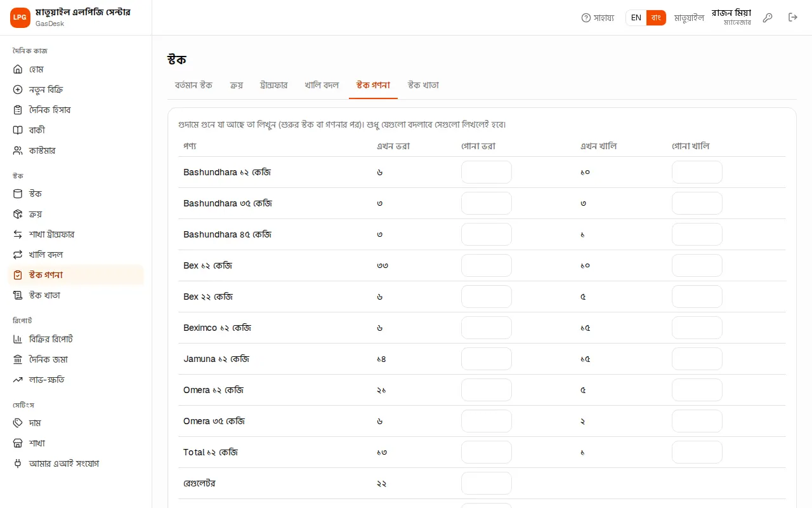812x508 pixels.
Task: Select the বাং language option
Action: [656, 18]
